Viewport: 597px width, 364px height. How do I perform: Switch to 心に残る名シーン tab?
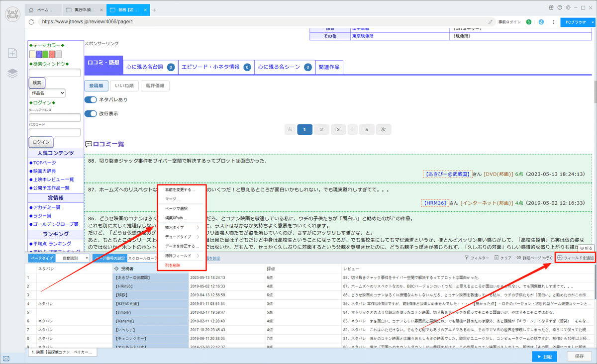click(285, 67)
